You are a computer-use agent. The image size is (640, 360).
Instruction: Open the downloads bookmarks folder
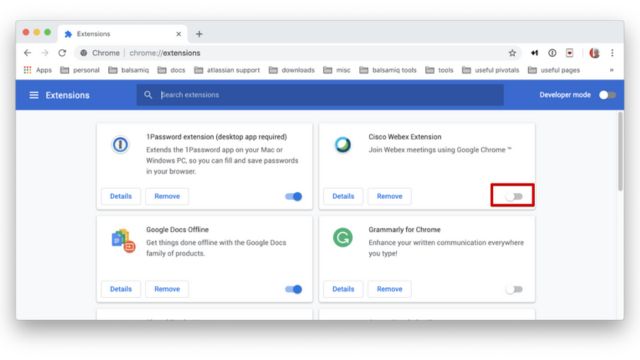pos(292,70)
